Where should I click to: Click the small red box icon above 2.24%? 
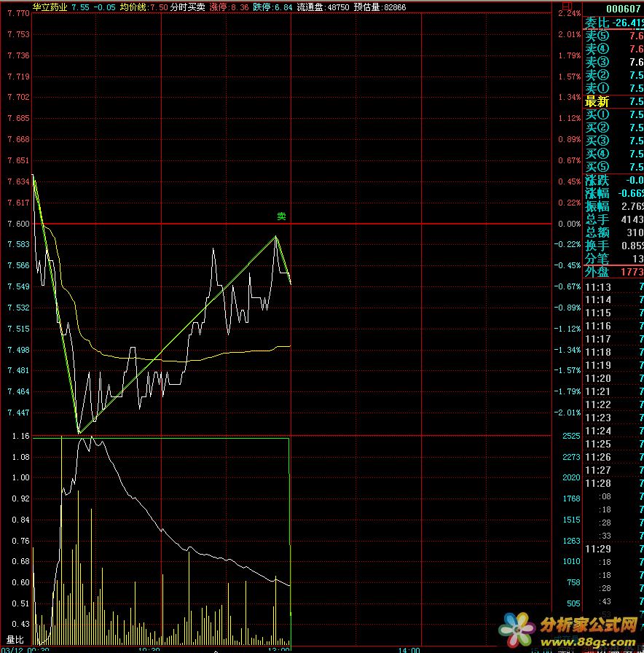pyautogui.click(x=567, y=7)
